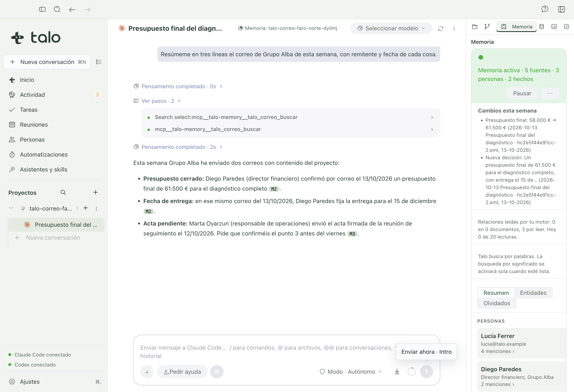Open the Memoria: talo-correo-faro-norte-dyilmj label
Image resolution: width=574 pixels, height=392 pixels.
click(288, 28)
